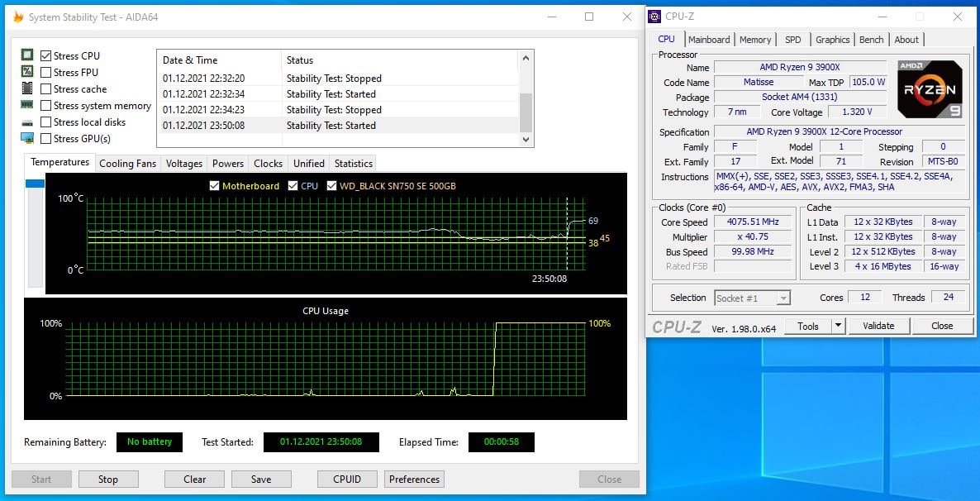Viewport: 980px width, 501px height.
Task: Select the CPU tab in CPU-Z
Action: [x=666, y=39]
